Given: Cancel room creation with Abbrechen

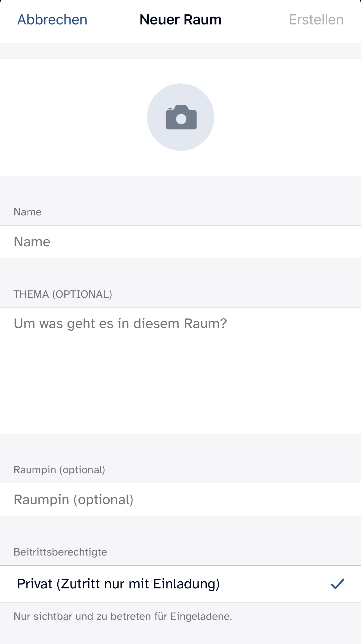Looking at the screenshot, I should (x=52, y=20).
